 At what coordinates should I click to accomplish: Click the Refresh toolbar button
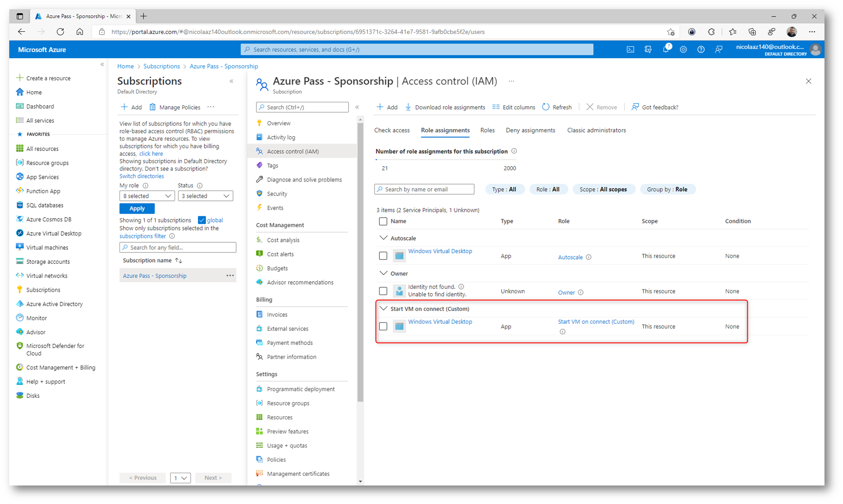point(557,107)
